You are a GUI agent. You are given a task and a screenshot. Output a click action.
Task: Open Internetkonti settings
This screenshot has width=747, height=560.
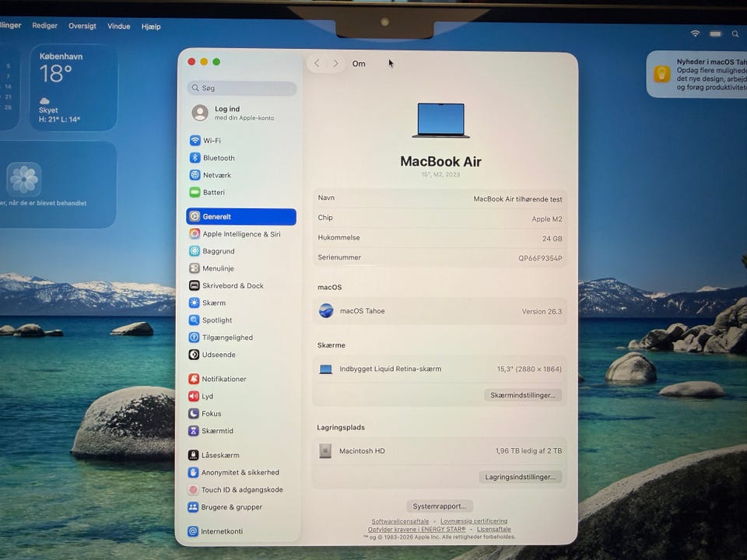click(x=216, y=531)
